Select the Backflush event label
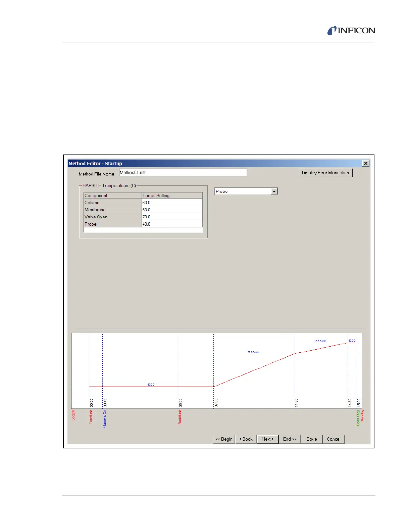 (180, 417)
